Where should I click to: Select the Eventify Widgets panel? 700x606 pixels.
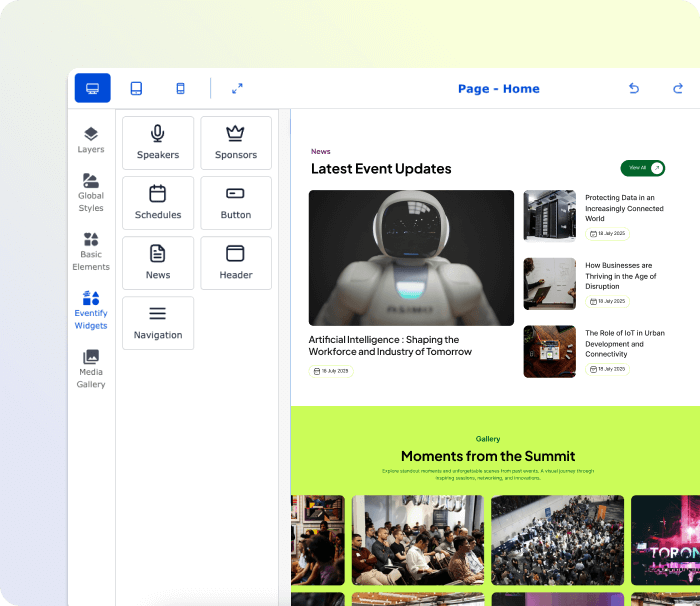91,310
